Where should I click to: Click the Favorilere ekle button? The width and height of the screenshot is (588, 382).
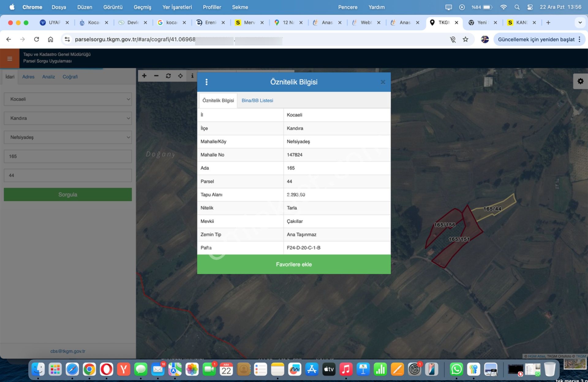294,264
